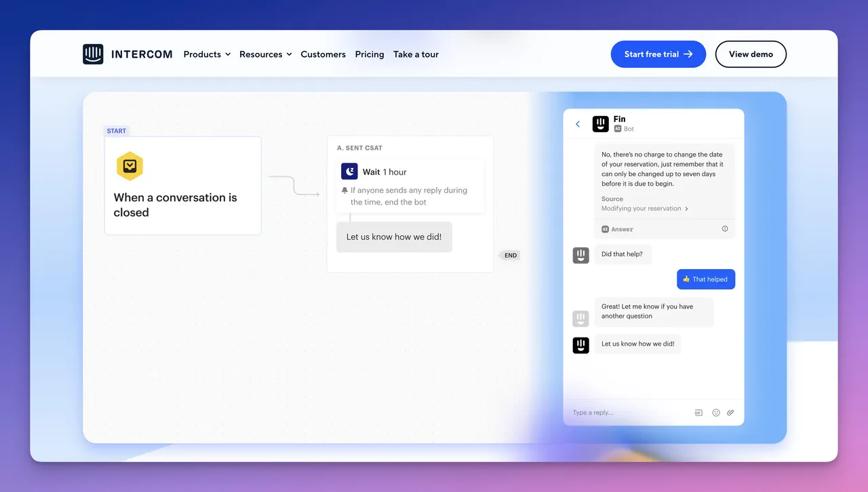This screenshot has width=868, height=492.
Task: Expand the Resources dropdown menu
Action: [265, 54]
